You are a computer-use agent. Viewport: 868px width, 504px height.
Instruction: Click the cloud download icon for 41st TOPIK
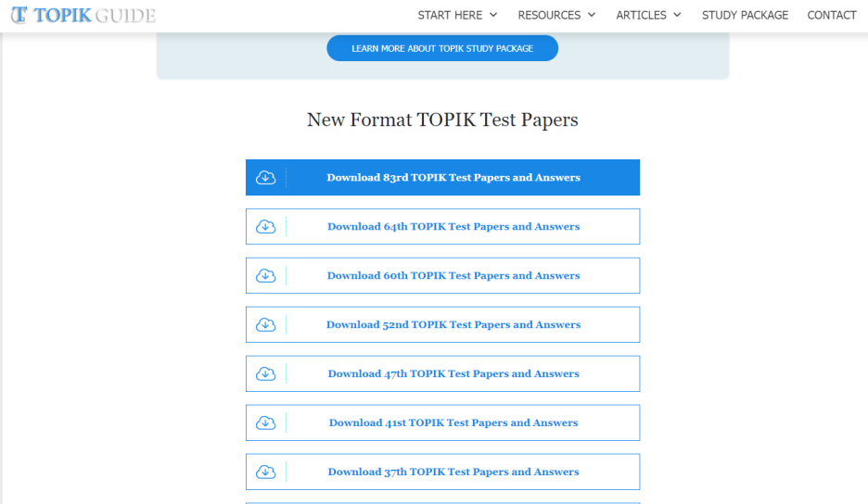click(x=266, y=422)
